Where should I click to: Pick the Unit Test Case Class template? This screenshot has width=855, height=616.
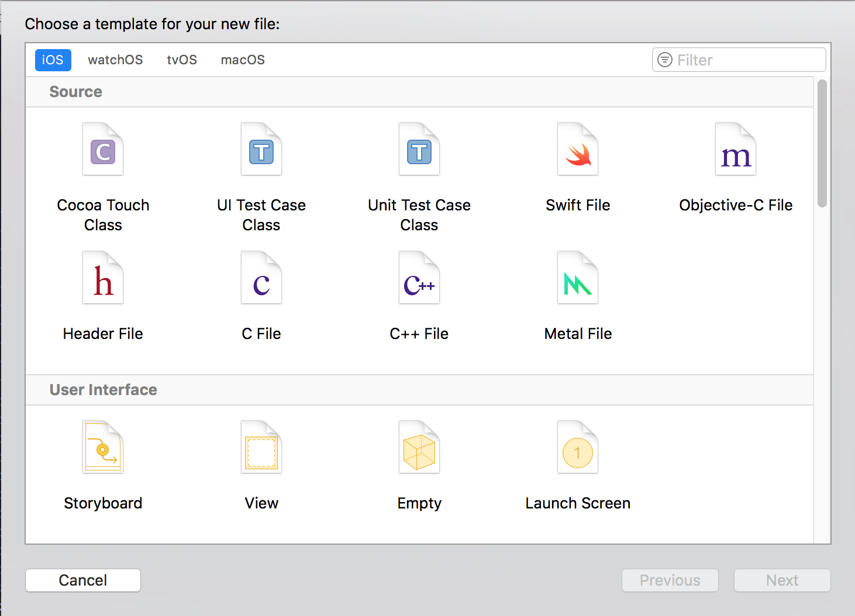[x=419, y=150]
